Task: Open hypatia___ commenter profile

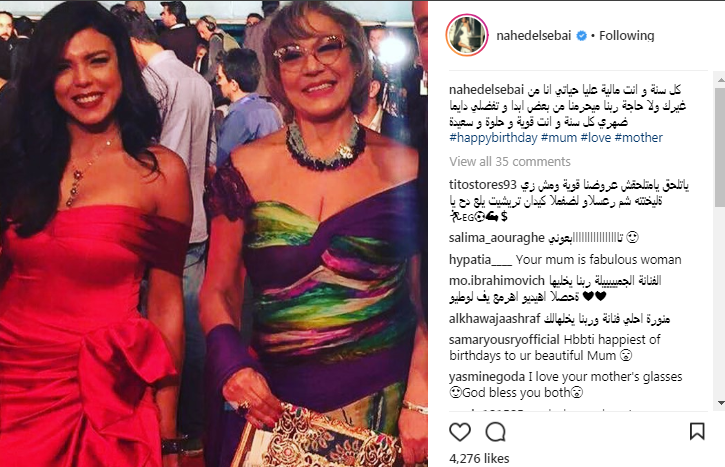Action: [x=480, y=259]
